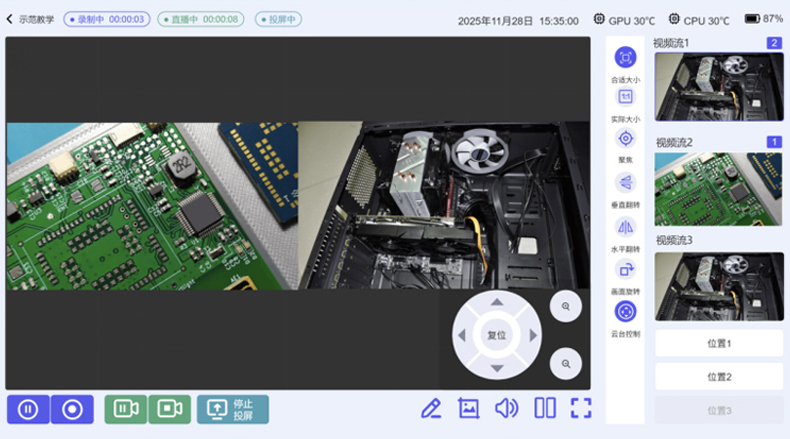
Task: Toggle 垂直翻转 vertical flip
Action: pyautogui.click(x=625, y=182)
